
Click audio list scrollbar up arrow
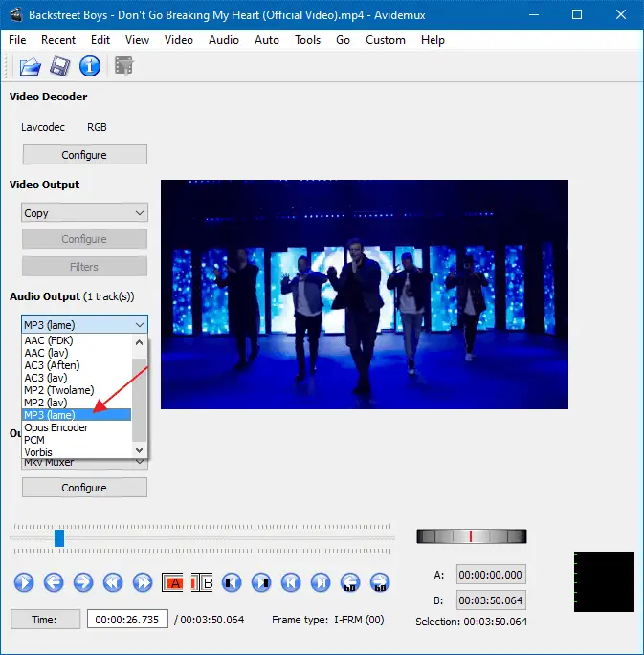point(139,342)
